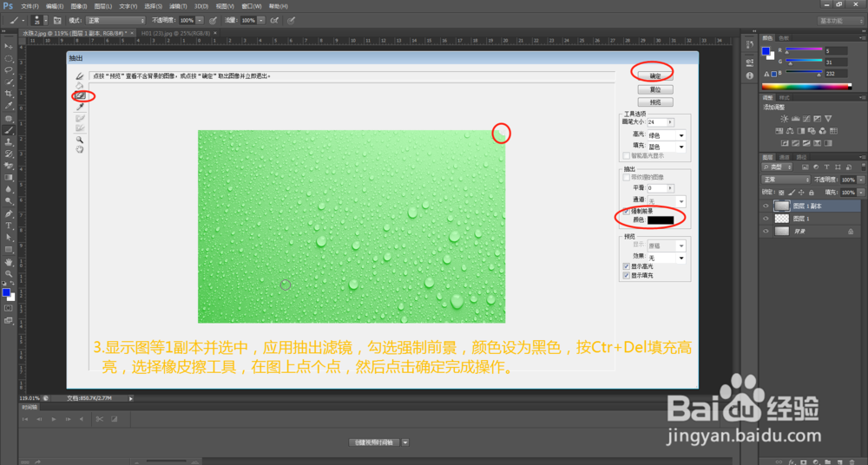Open 滤镜(T) menu
The image size is (868, 465).
(178, 6)
